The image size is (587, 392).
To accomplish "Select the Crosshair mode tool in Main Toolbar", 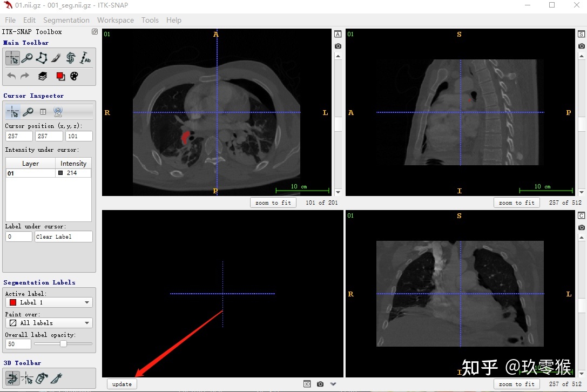I will [12, 58].
